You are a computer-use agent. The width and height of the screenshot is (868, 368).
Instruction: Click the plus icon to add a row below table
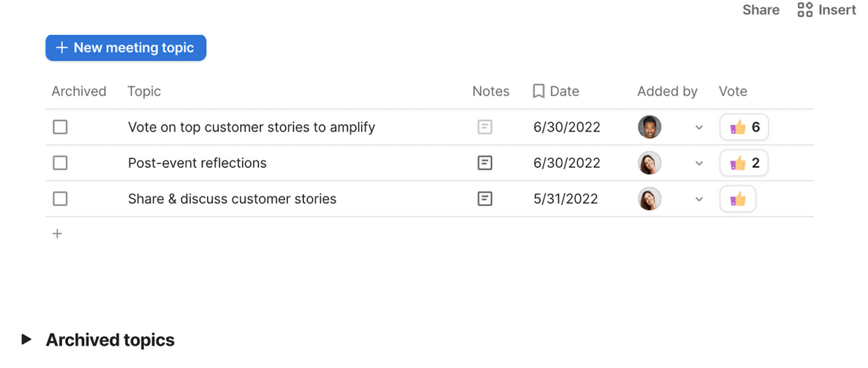coord(57,234)
